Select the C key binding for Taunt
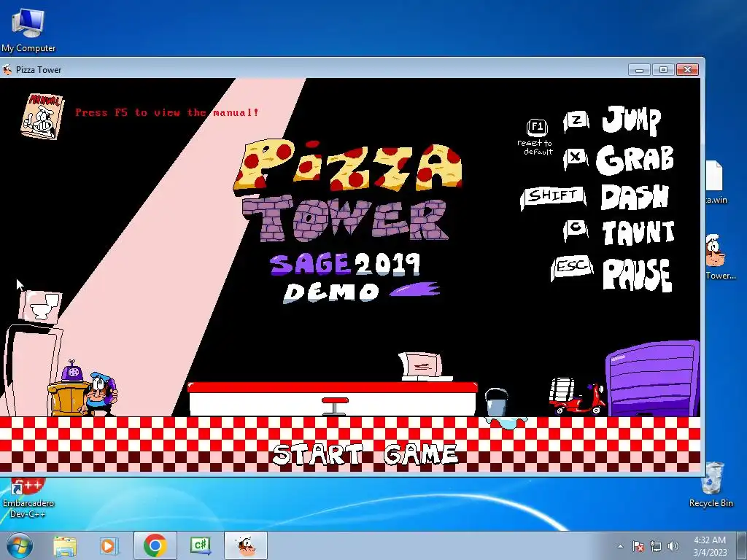Viewport: 747px width, 560px height. click(576, 230)
